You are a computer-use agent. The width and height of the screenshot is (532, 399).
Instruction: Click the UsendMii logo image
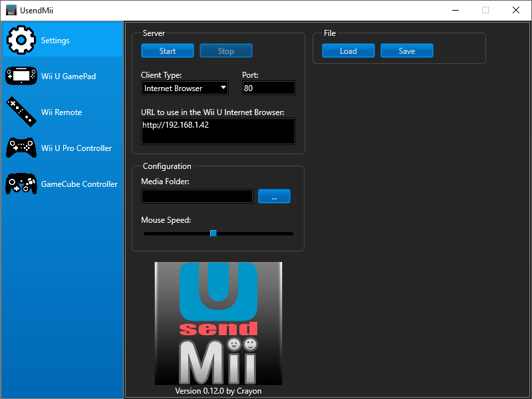click(x=218, y=323)
